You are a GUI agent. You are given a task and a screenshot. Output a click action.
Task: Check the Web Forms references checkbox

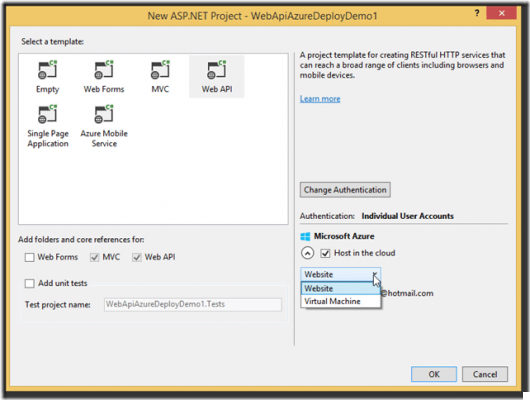click(29, 258)
